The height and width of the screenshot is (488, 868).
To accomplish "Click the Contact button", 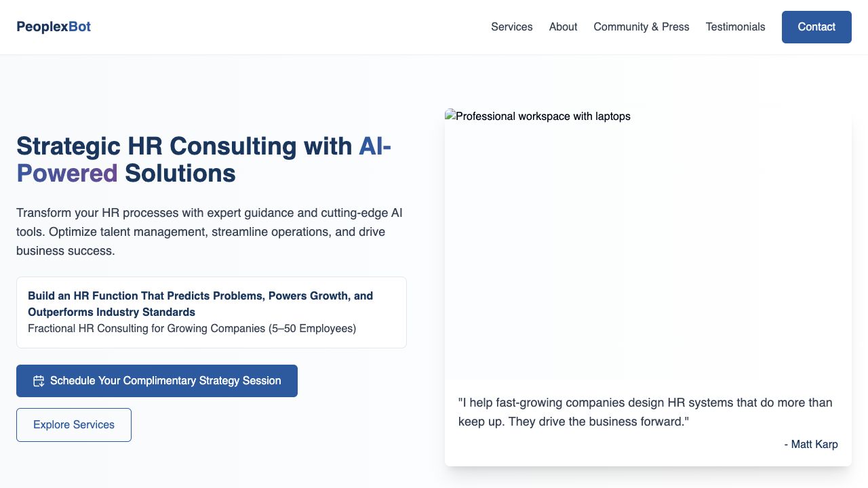I will (816, 27).
